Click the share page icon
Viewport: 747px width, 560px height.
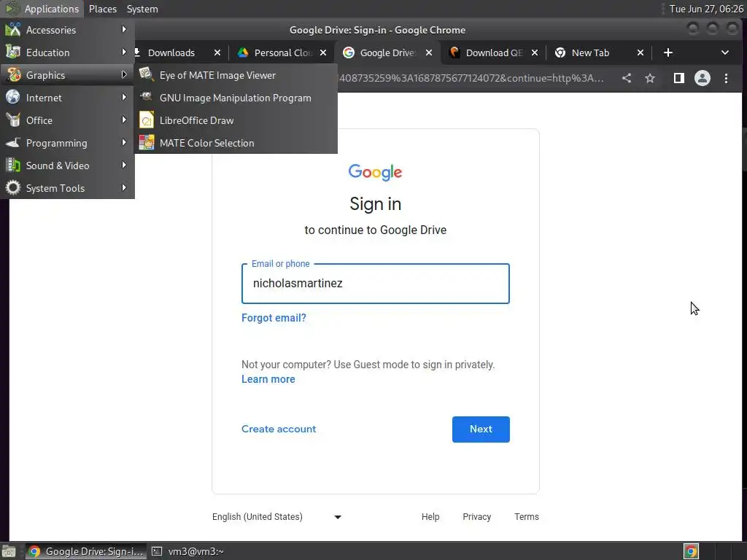(x=627, y=78)
